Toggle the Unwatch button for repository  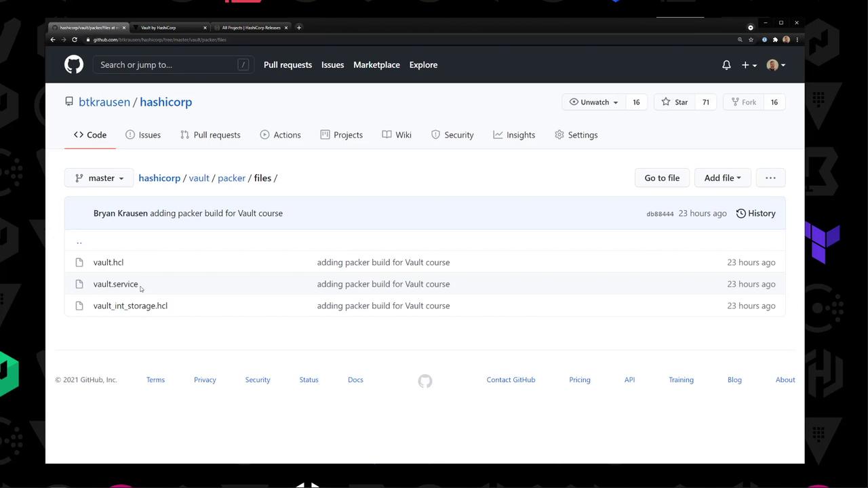pos(593,102)
